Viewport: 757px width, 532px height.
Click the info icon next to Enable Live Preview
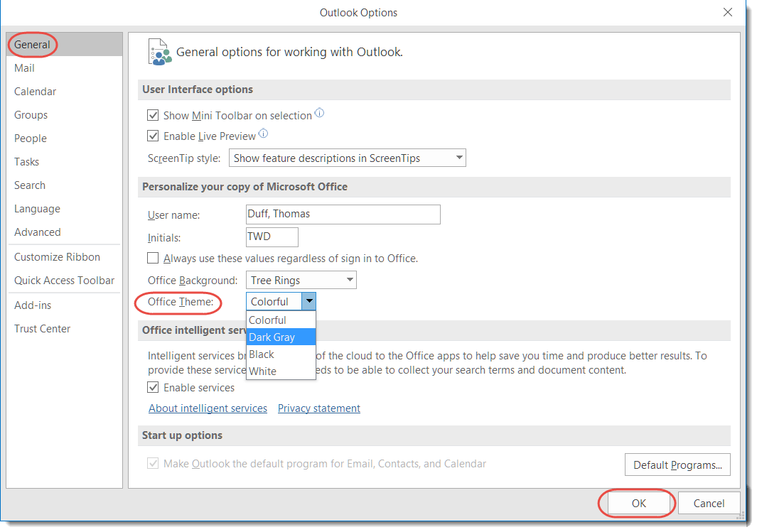tap(262, 134)
